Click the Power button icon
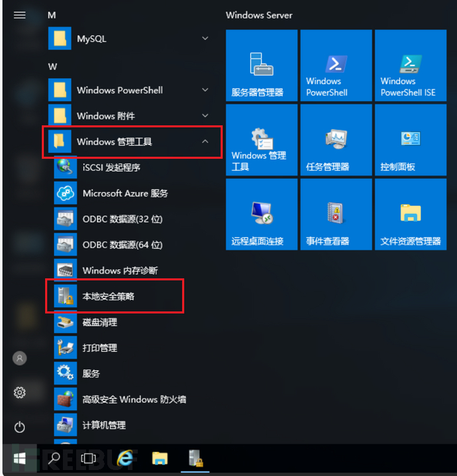The height and width of the screenshot is (476, 457). pyautogui.click(x=19, y=427)
